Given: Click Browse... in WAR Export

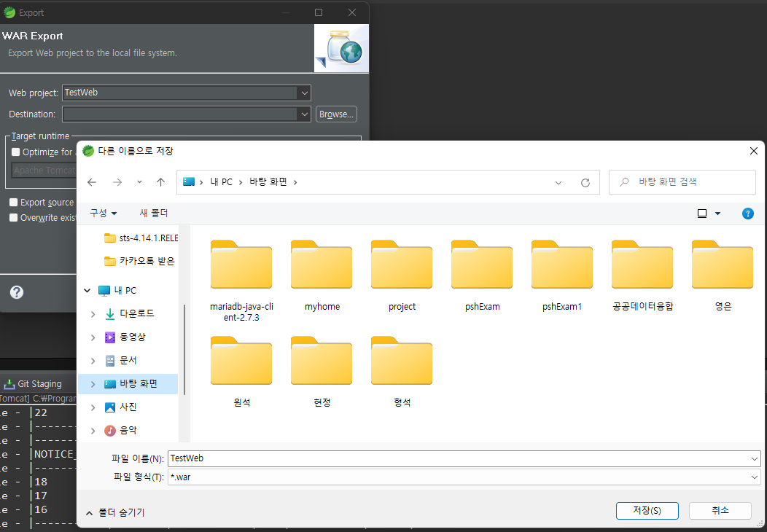Looking at the screenshot, I should click(336, 114).
